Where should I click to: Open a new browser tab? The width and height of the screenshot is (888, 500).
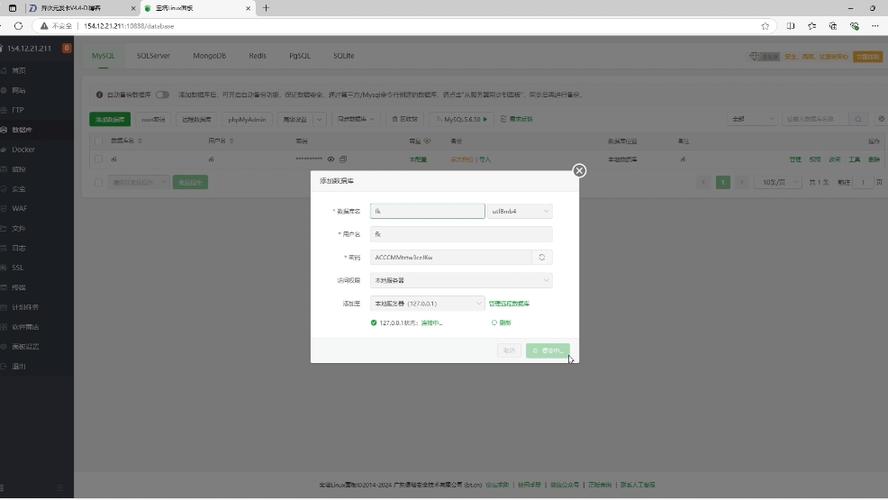coord(266,8)
